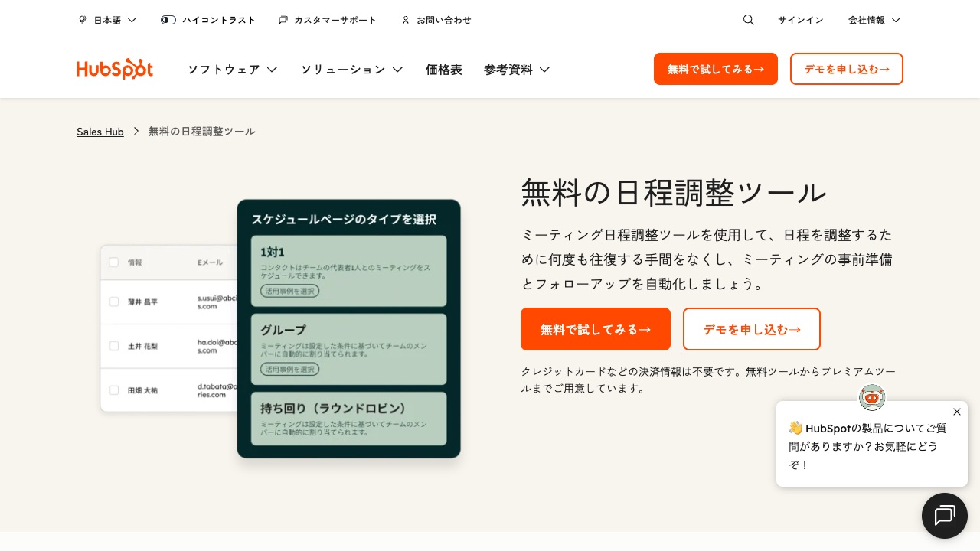
Task: Click 無料の日程調整ツール breadcrumb text
Action: coord(202,132)
